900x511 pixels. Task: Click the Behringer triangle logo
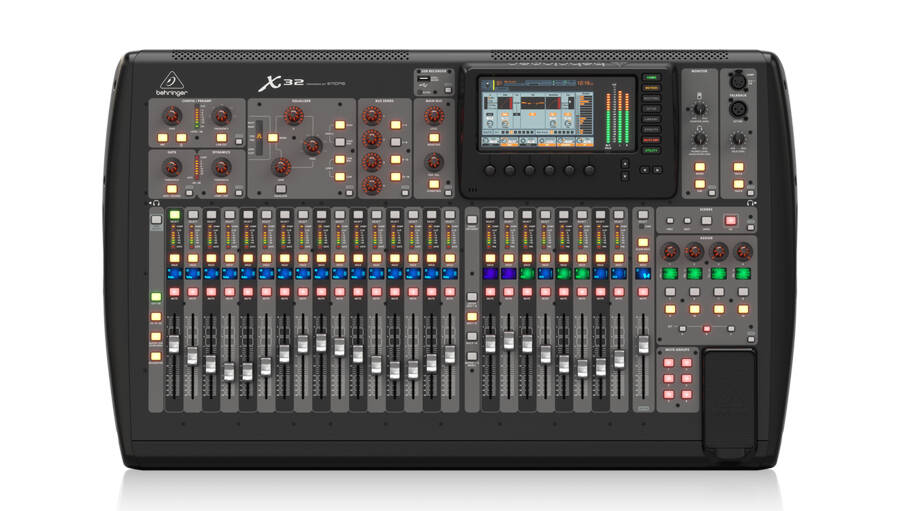pyautogui.click(x=171, y=80)
